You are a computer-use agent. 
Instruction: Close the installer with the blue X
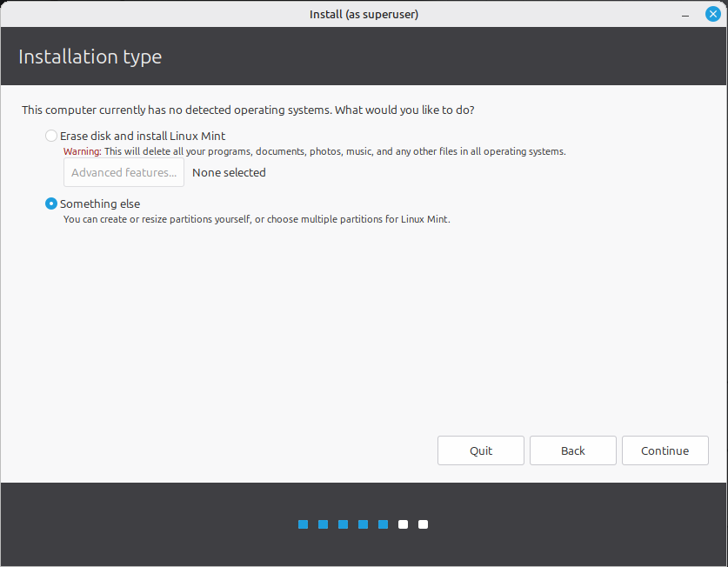point(712,14)
